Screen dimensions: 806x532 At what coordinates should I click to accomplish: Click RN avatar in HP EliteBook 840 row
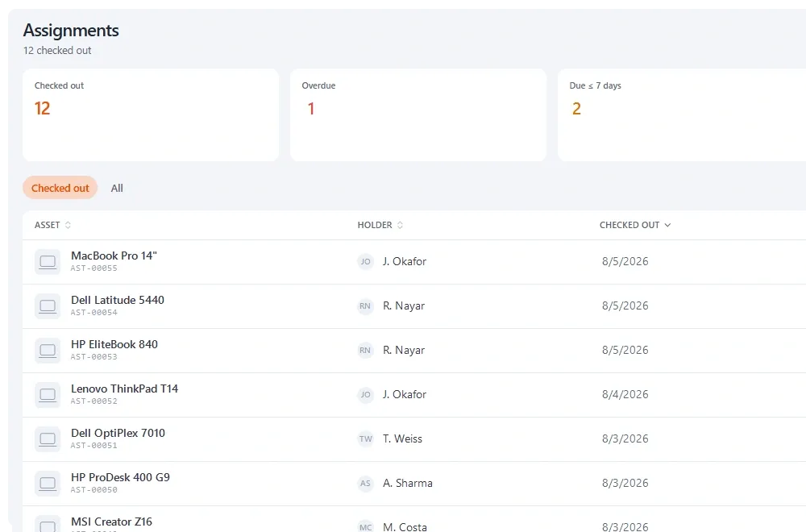point(365,350)
